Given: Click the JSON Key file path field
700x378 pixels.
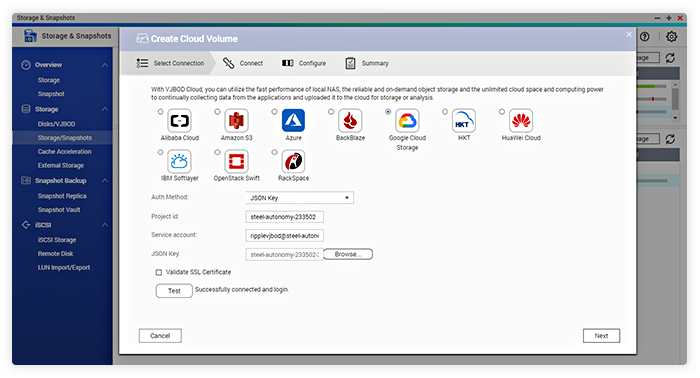Looking at the screenshot, I should pos(284,254).
